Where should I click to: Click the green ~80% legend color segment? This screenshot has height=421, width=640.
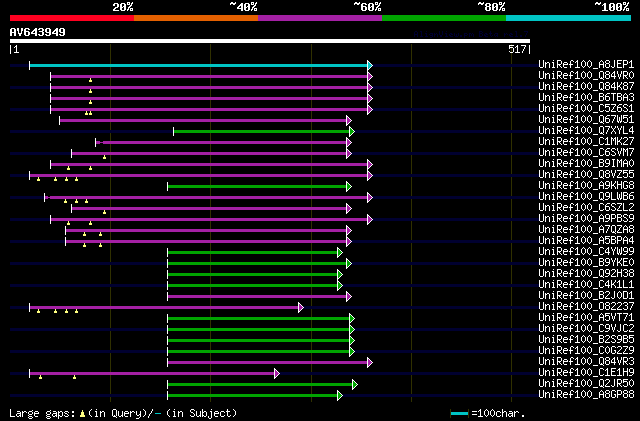click(x=444, y=18)
